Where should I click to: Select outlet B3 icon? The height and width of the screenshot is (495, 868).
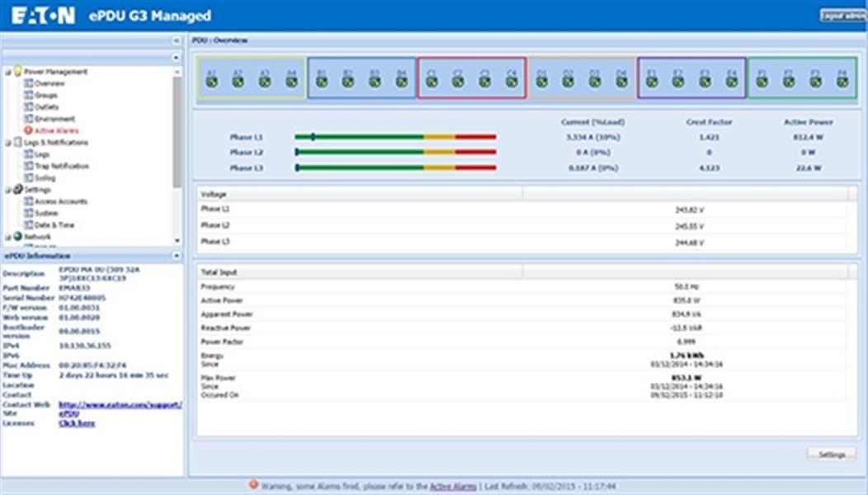(x=375, y=82)
